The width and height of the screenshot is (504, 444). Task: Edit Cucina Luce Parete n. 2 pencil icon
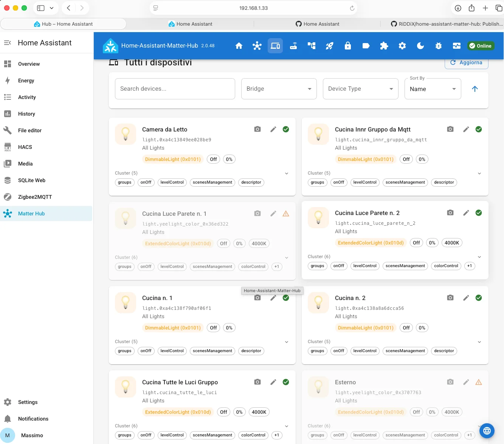click(x=466, y=213)
